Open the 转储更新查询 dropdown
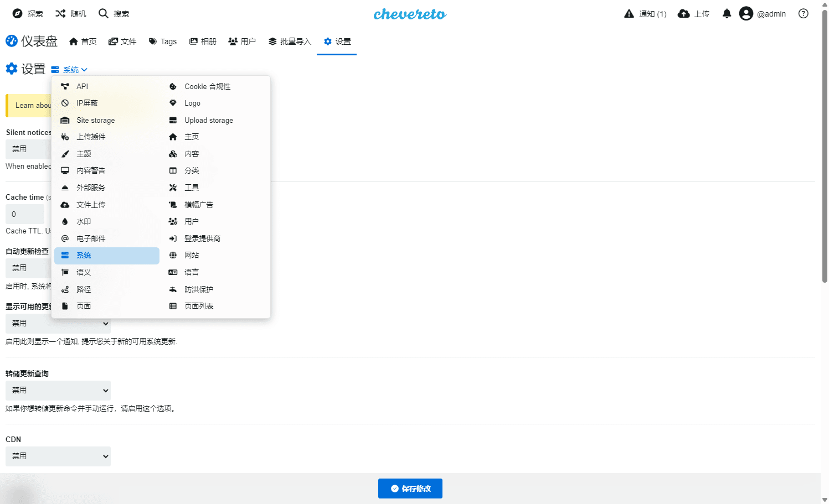 coord(58,391)
